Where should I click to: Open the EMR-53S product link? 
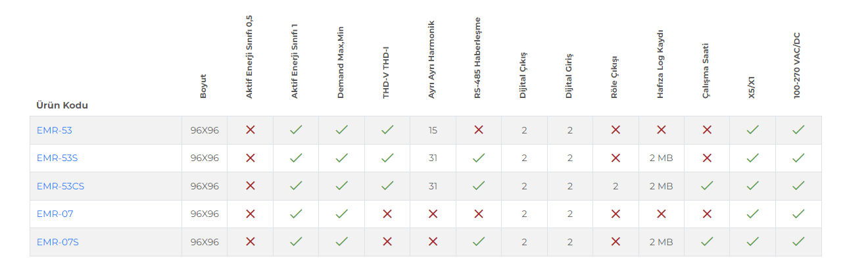click(x=57, y=158)
